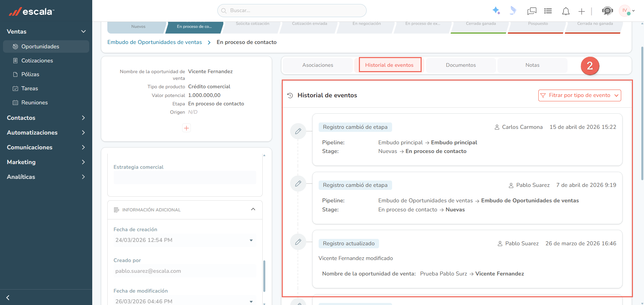Open Fecha de creación date dropdown

click(251, 240)
